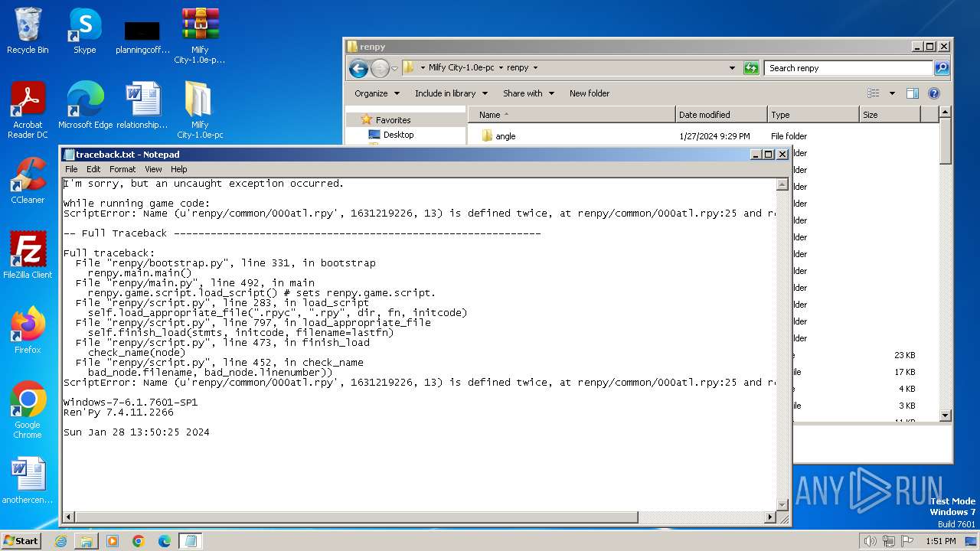This screenshot has height=551, width=980.
Task: Go forward in the renpy Explorer window
Action: click(380, 68)
